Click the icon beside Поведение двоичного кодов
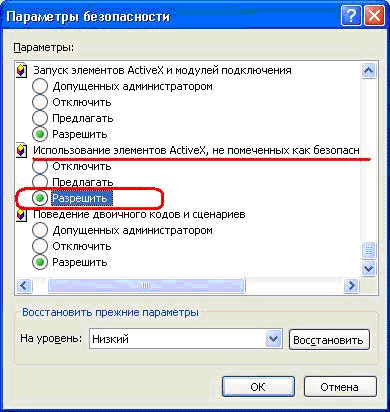 point(21,215)
